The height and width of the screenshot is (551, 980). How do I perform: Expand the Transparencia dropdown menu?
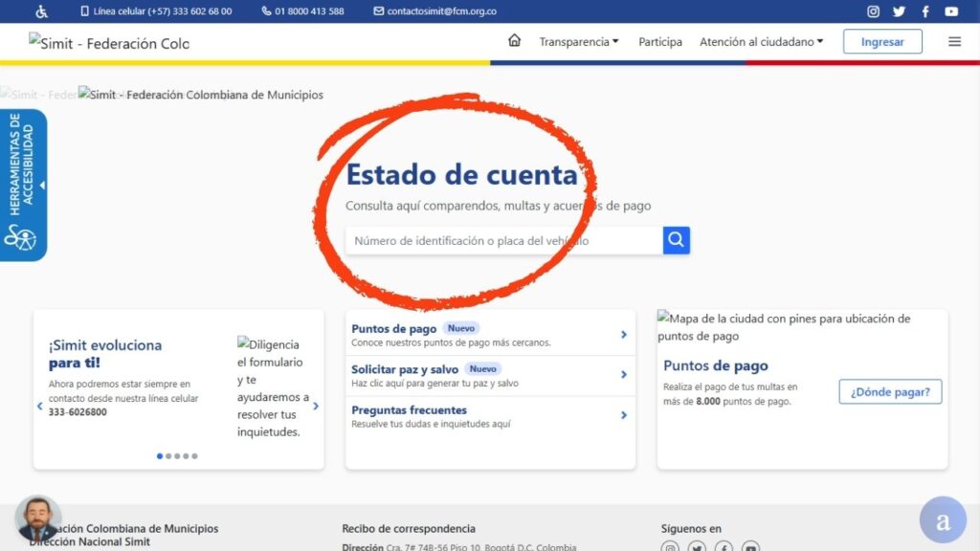click(x=578, y=42)
